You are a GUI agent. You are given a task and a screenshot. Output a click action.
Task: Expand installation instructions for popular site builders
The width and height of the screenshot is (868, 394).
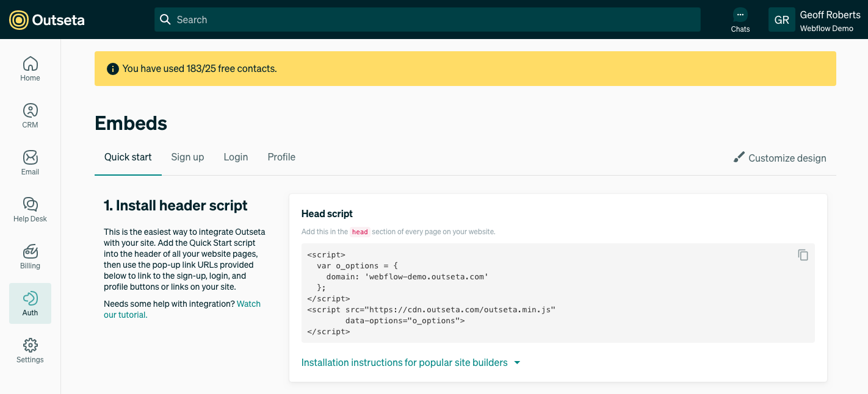pyautogui.click(x=410, y=362)
